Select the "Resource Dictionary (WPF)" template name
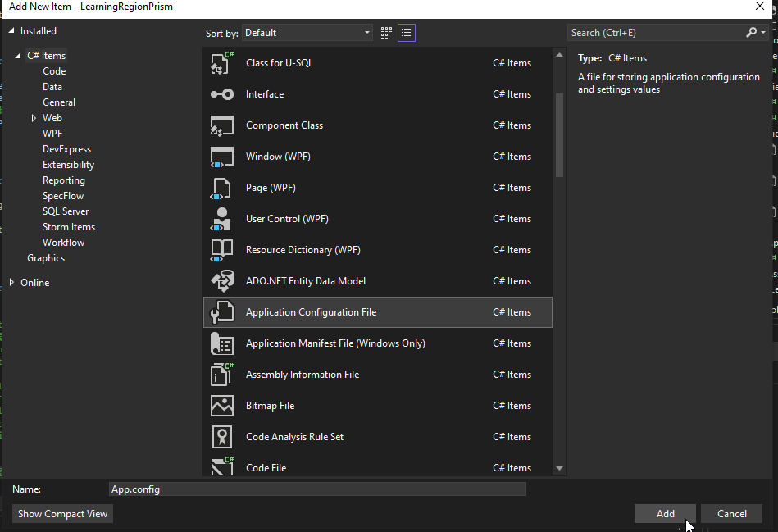 (x=303, y=250)
